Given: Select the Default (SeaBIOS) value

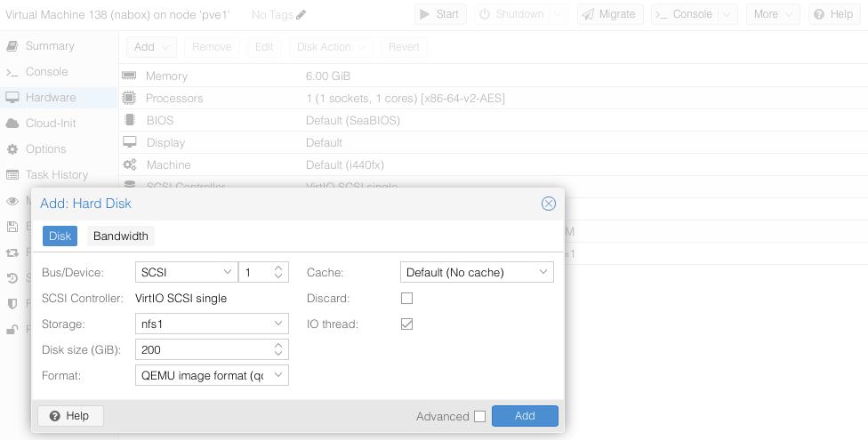Looking at the screenshot, I should tap(353, 120).
